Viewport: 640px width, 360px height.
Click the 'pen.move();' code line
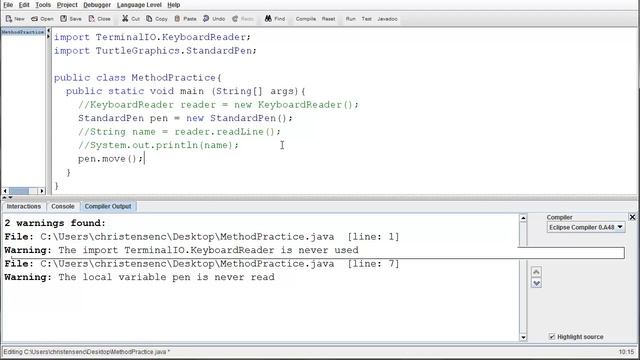tap(111, 159)
